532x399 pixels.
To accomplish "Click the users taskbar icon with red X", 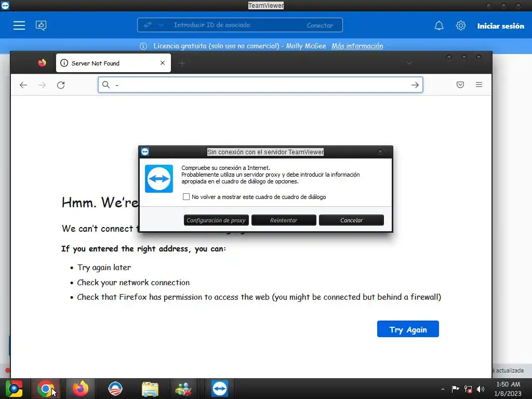I will click(183, 389).
